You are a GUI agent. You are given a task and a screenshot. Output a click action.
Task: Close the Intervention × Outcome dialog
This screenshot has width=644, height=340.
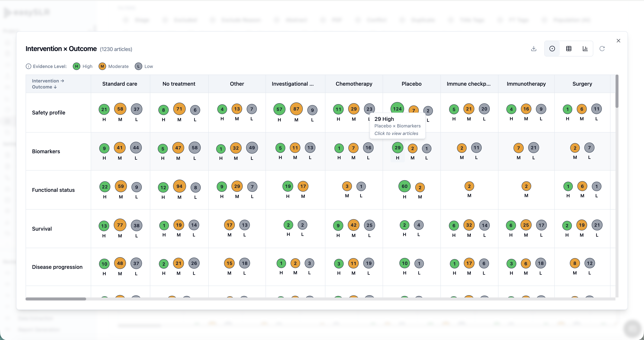(x=618, y=40)
